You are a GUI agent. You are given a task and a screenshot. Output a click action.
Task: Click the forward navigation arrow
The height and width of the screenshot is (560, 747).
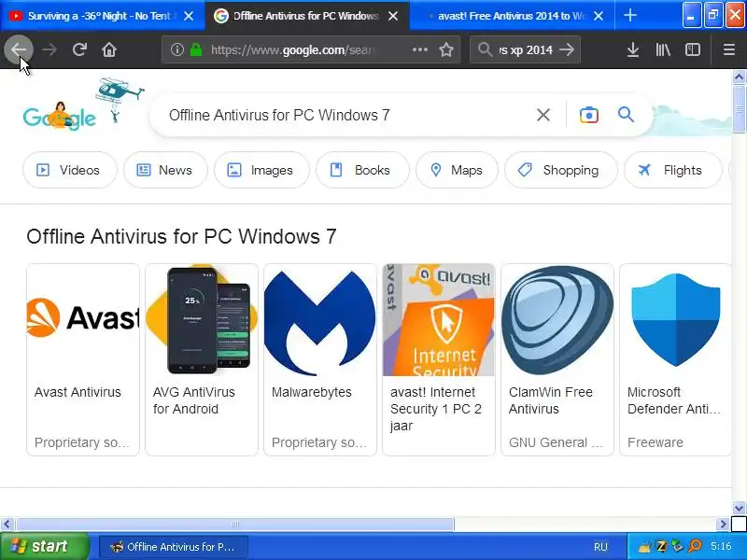pyautogui.click(x=49, y=49)
